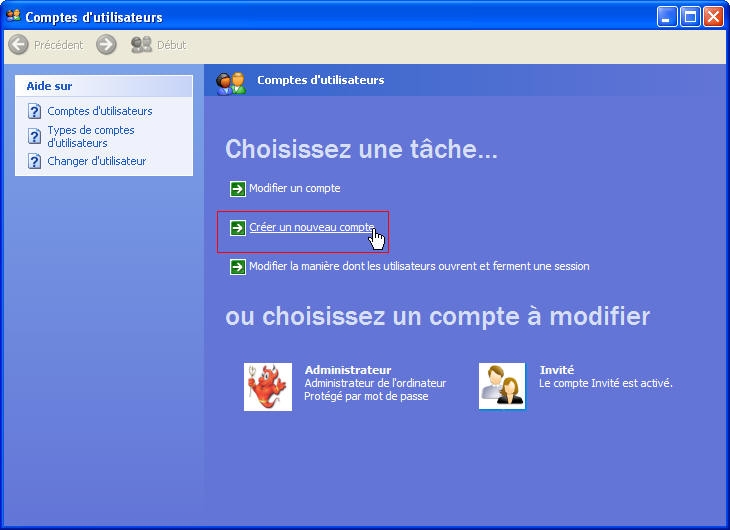Open Comptes d'utilisateurs help link

pos(100,111)
